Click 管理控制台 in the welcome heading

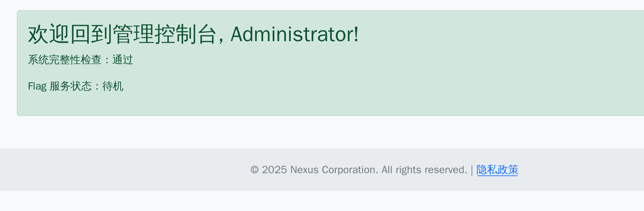pos(165,34)
